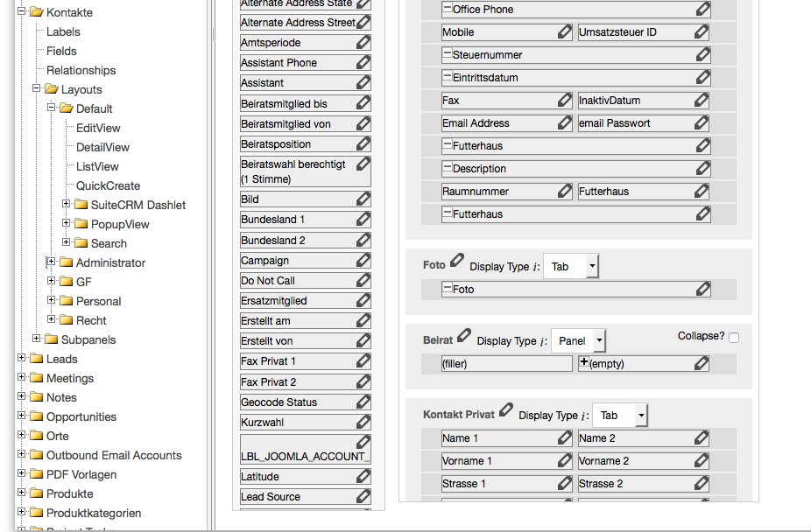811x532 pixels.
Task: Expand the SuiteCRM Dashlet folder
Action: point(67,204)
